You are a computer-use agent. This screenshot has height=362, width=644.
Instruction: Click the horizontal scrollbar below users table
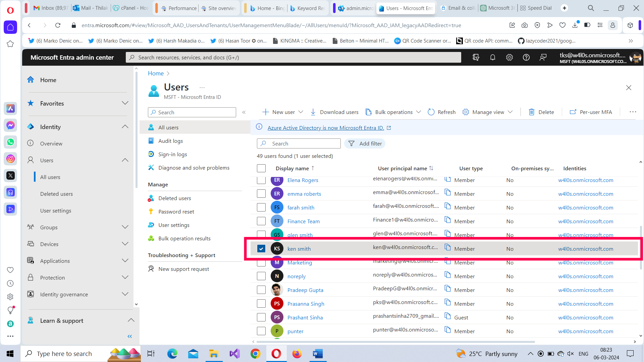[x=396, y=342]
